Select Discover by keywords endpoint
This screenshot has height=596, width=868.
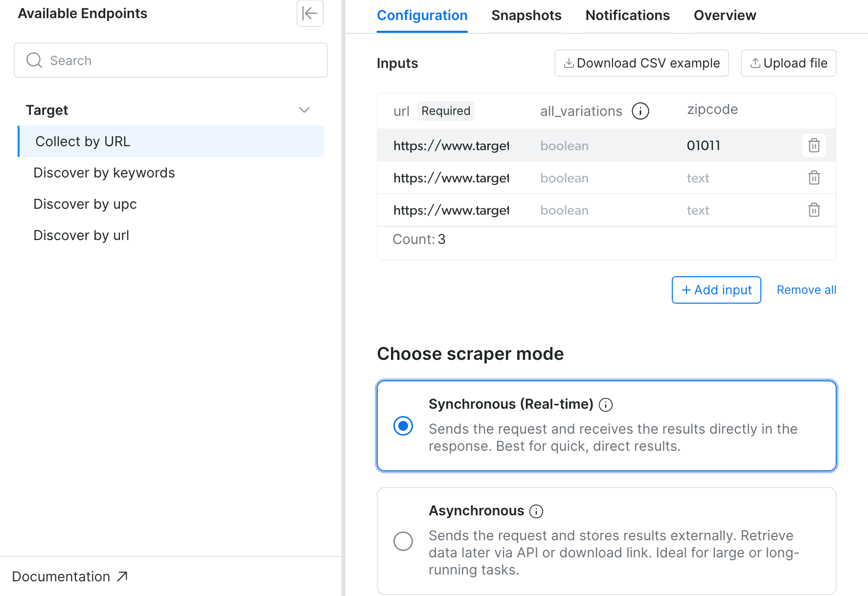point(104,173)
